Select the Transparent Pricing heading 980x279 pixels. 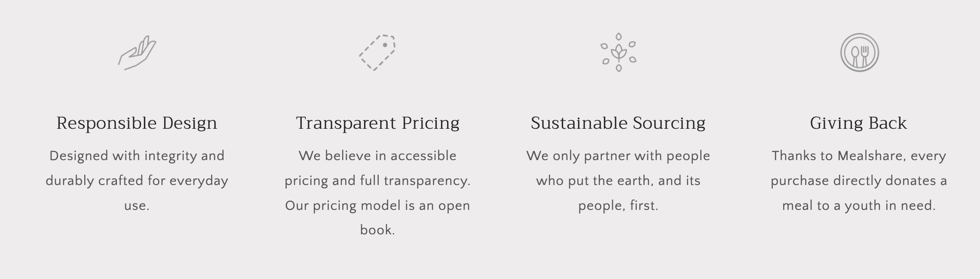pos(377,123)
